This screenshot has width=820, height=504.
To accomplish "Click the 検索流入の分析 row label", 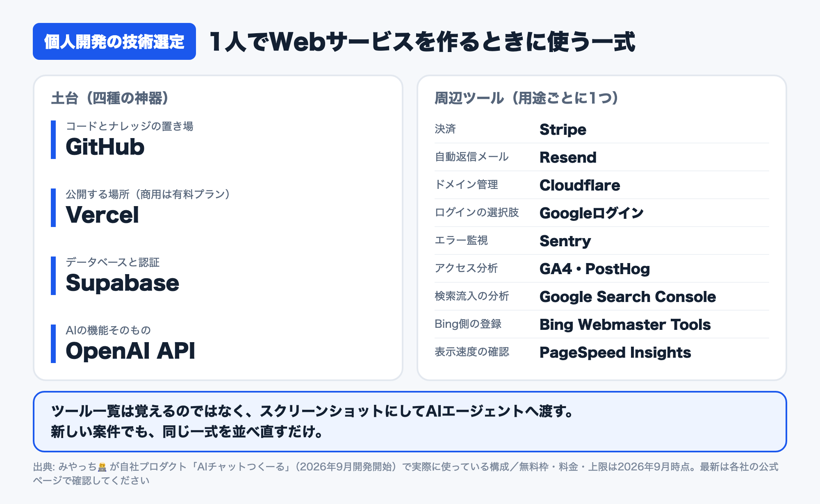I will tap(472, 296).
